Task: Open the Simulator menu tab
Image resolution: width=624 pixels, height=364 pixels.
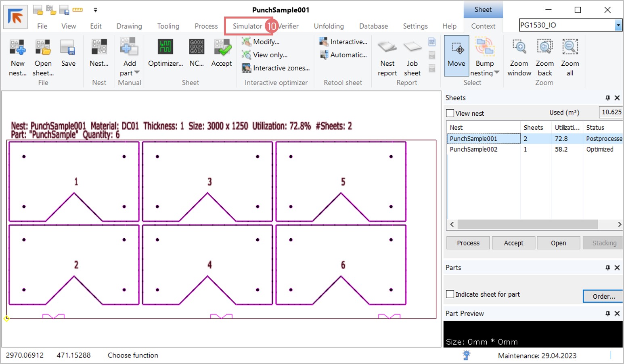Action: [247, 26]
